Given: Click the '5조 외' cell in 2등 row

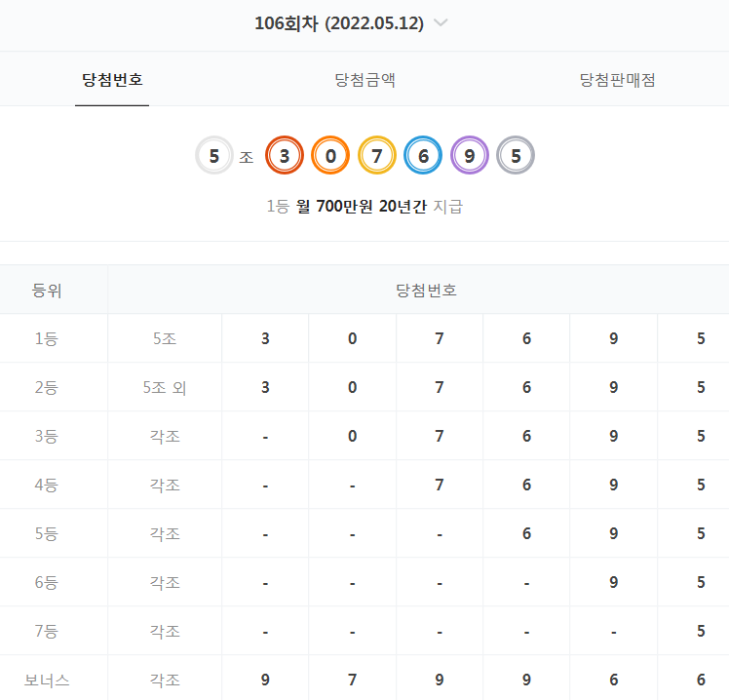Looking at the screenshot, I should coord(165,387).
